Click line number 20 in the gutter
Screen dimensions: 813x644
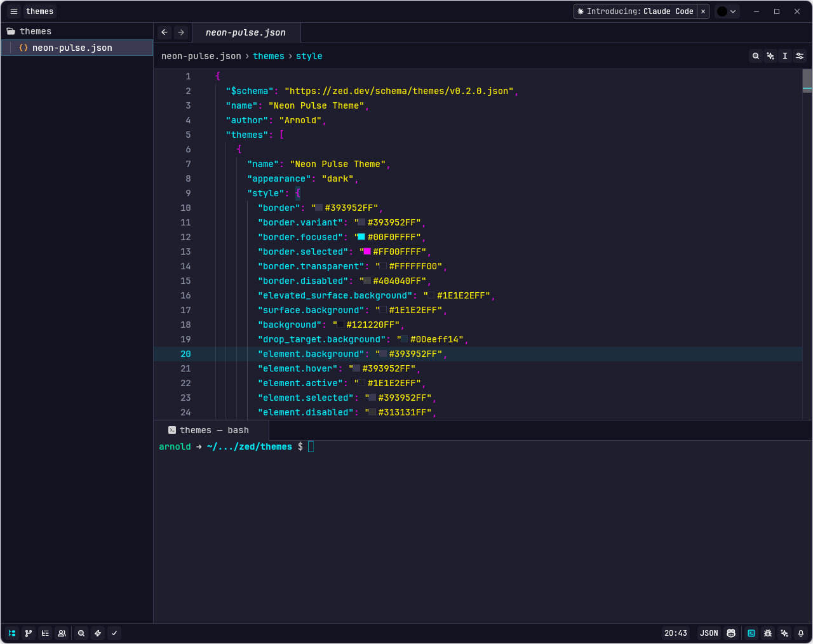[x=185, y=354]
